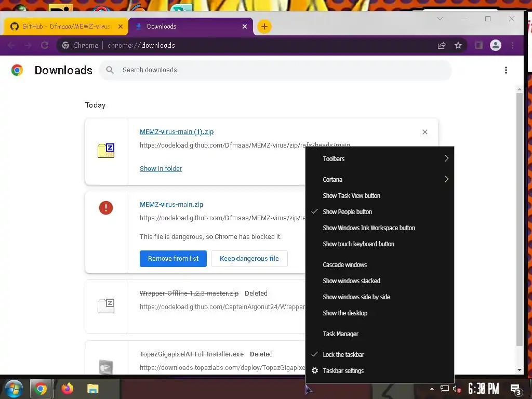This screenshot has height=399, width=532.
Task: Click the scrollbar down arrow
Action: click(x=520, y=370)
